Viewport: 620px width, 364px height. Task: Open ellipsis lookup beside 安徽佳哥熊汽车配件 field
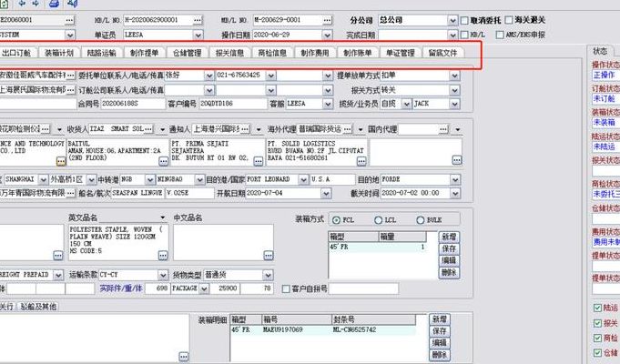pyautogui.click(x=70, y=76)
